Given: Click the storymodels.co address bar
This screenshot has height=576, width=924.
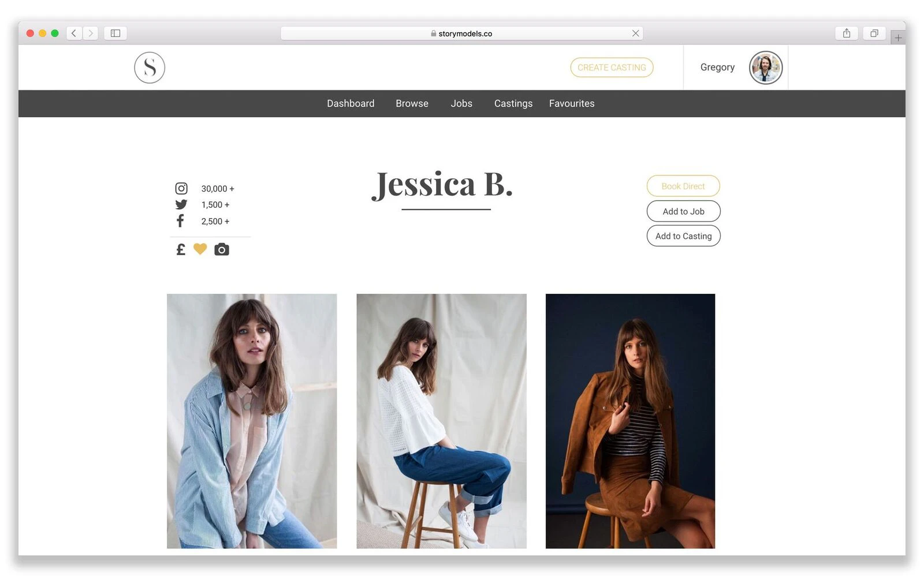Looking at the screenshot, I should [462, 33].
